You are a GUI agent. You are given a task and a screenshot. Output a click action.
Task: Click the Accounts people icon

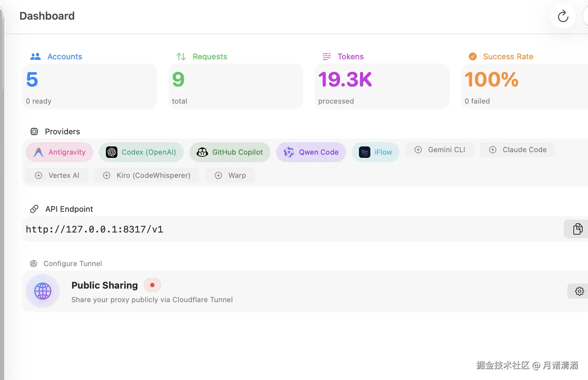click(x=35, y=56)
